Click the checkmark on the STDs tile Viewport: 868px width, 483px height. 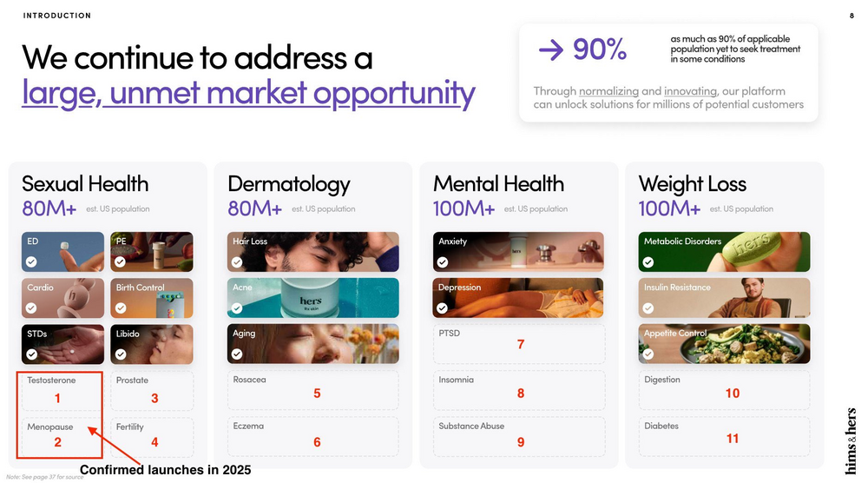click(31, 354)
